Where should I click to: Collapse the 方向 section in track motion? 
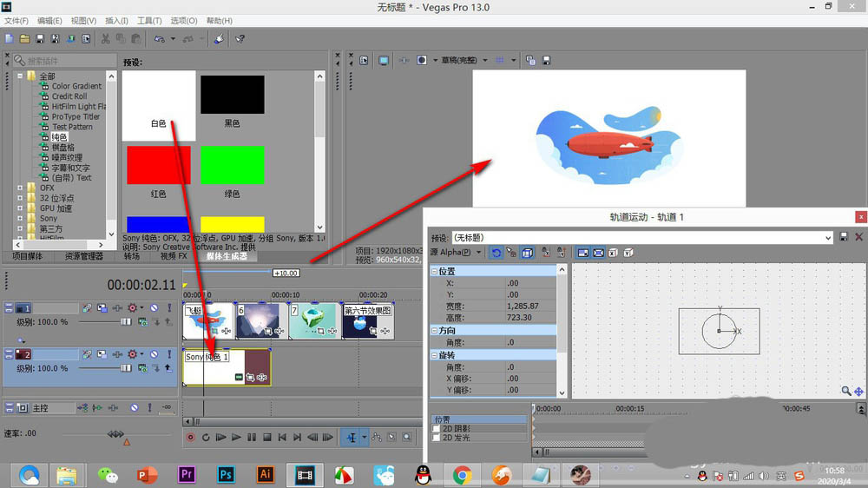pyautogui.click(x=435, y=330)
